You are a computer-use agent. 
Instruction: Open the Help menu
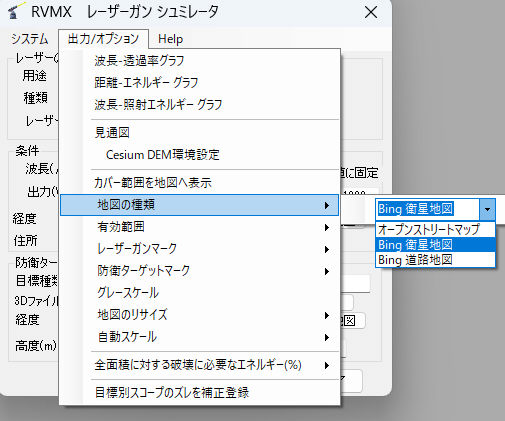pyautogui.click(x=170, y=39)
